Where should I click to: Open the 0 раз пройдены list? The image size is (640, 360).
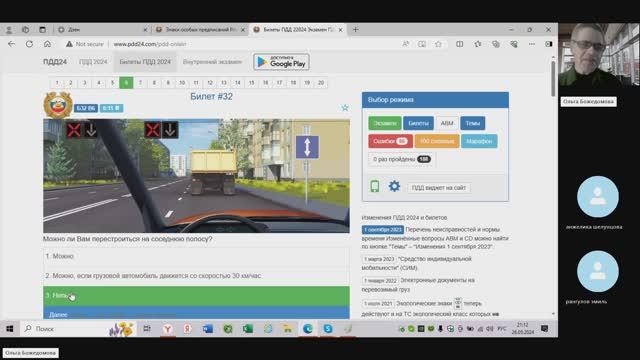pyautogui.click(x=401, y=159)
